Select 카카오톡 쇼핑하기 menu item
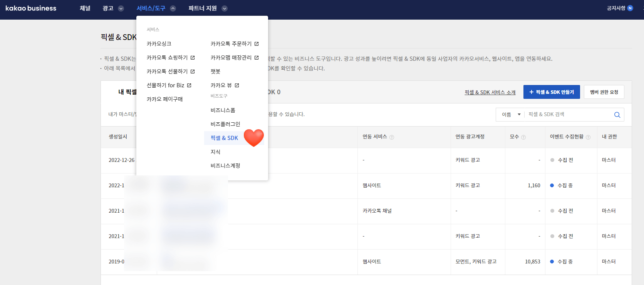The image size is (644, 285). [x=167, y=58]
